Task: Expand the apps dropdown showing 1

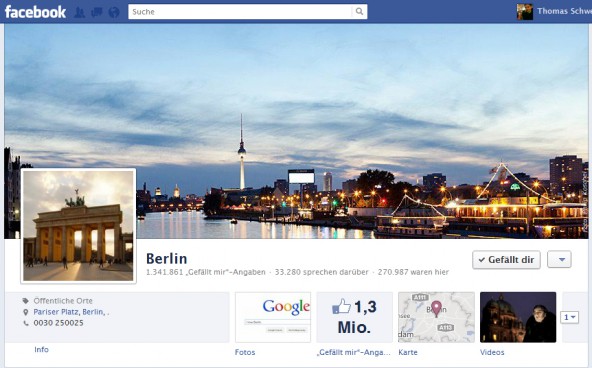Action: coord(569,317)
